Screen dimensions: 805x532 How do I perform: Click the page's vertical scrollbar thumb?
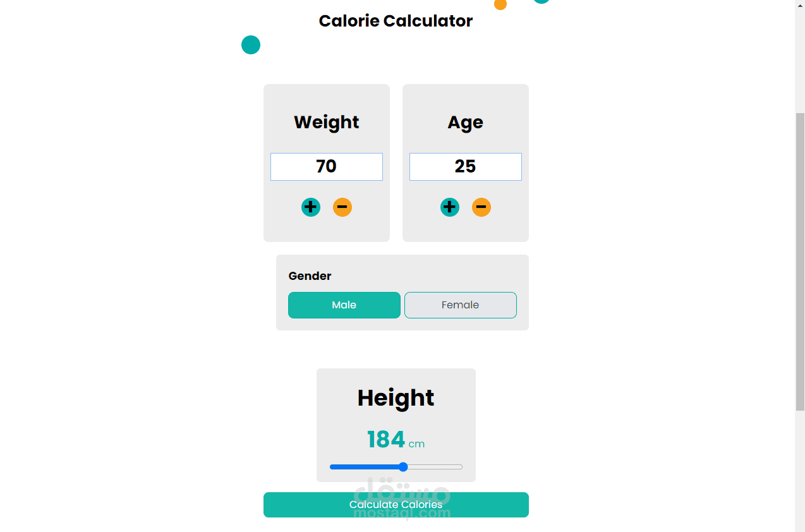tap(800, 262)
